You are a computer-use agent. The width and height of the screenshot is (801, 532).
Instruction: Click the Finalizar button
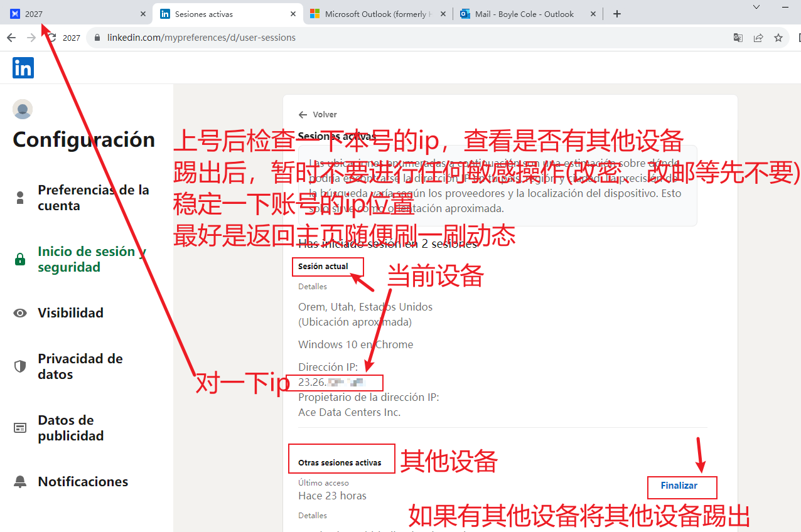(682, 487)
